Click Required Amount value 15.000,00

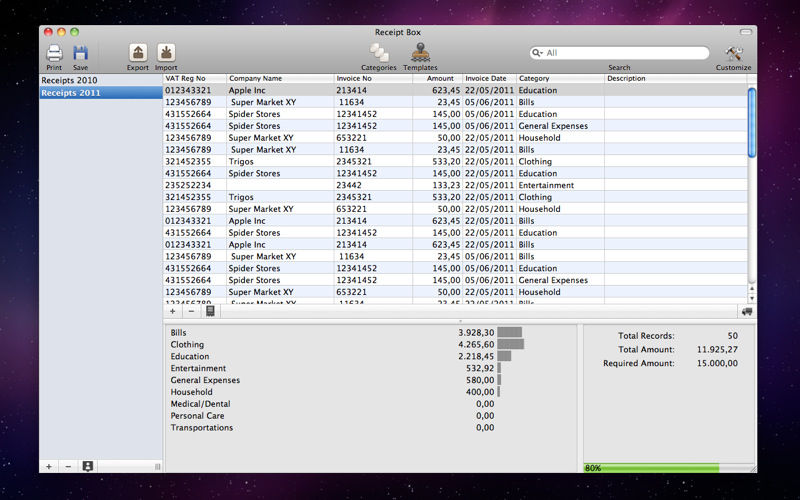717,363
